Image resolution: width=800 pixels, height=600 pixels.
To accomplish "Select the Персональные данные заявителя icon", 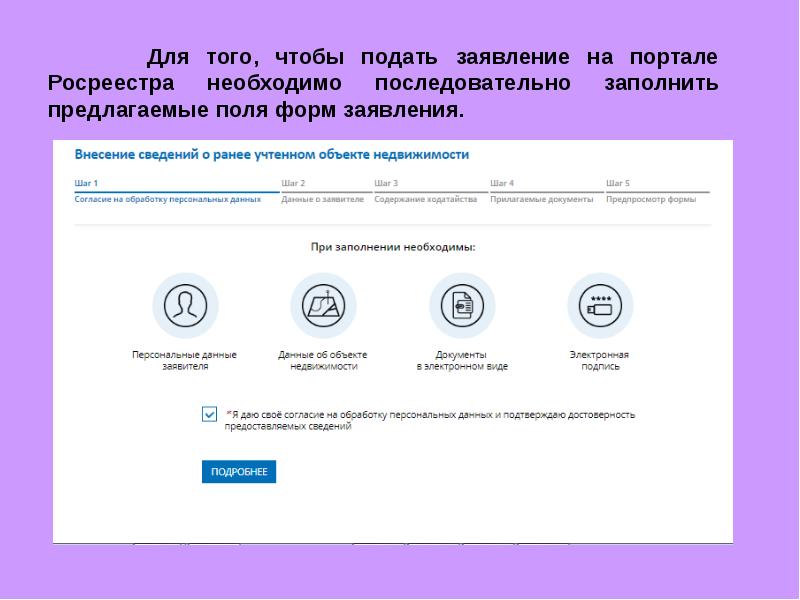I will point(184,305).
